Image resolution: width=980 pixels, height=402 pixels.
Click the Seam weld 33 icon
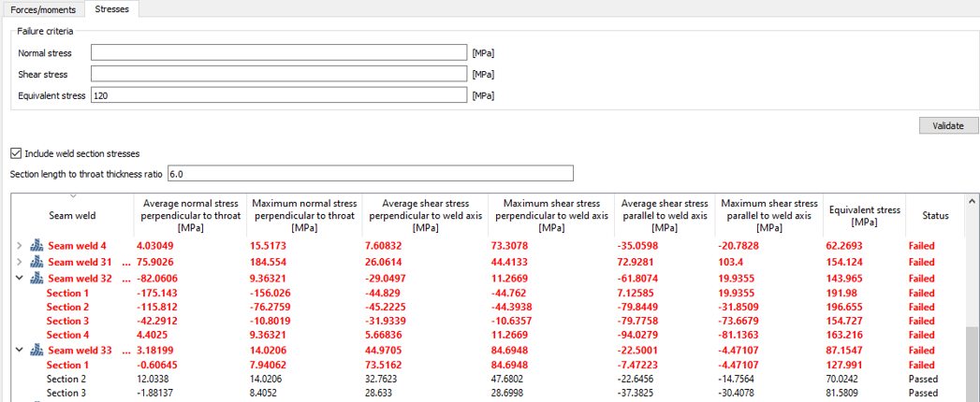[x=37, y=351]
